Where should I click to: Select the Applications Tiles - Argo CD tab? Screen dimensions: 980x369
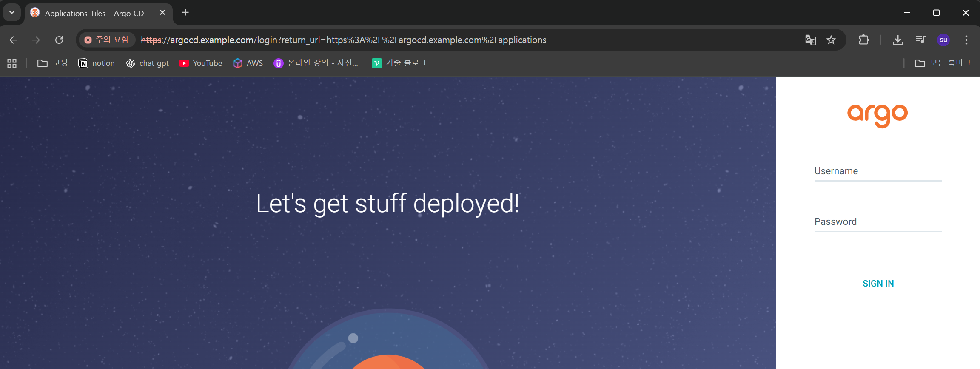click(x=99, y=13)
